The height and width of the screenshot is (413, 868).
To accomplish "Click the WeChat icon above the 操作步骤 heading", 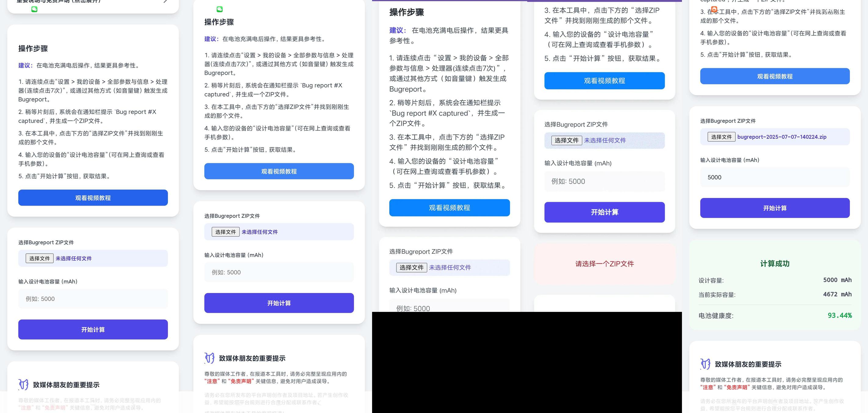I will tap(220, 9).
